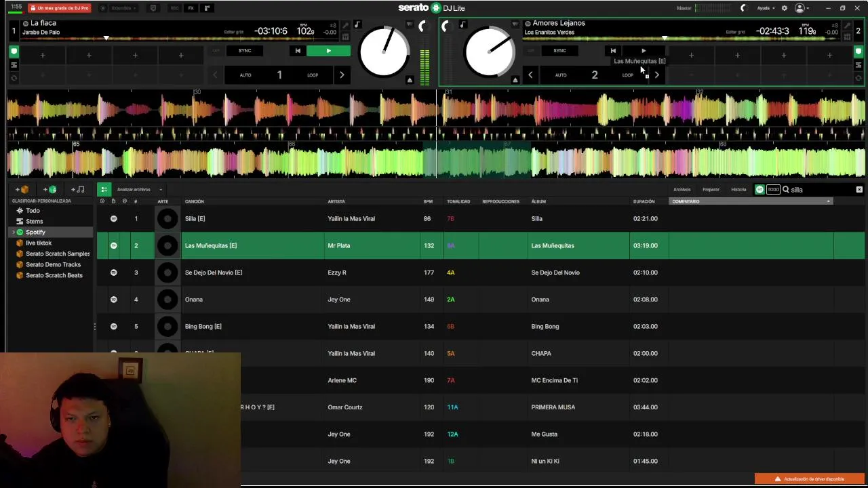The width and height of the screenshot is (868, 488).
Task: Open settings gear icon
Action: [x=785, y=8]
